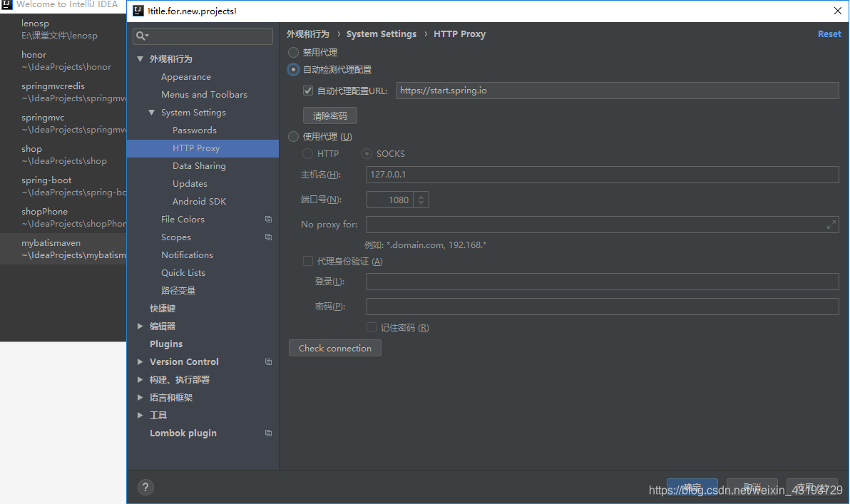Click the Reset link
Screen dimensions: 850x504
click(x=829, y=34)
